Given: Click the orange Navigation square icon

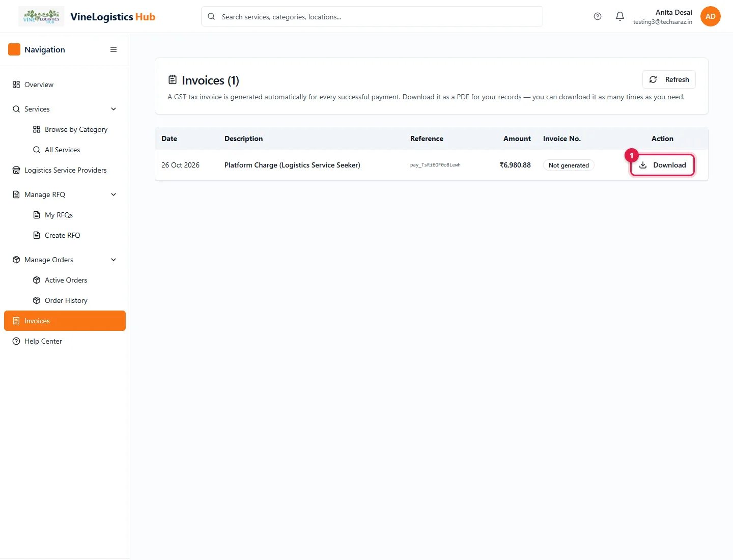Looking at the screenshot, I should coord(14,49).
